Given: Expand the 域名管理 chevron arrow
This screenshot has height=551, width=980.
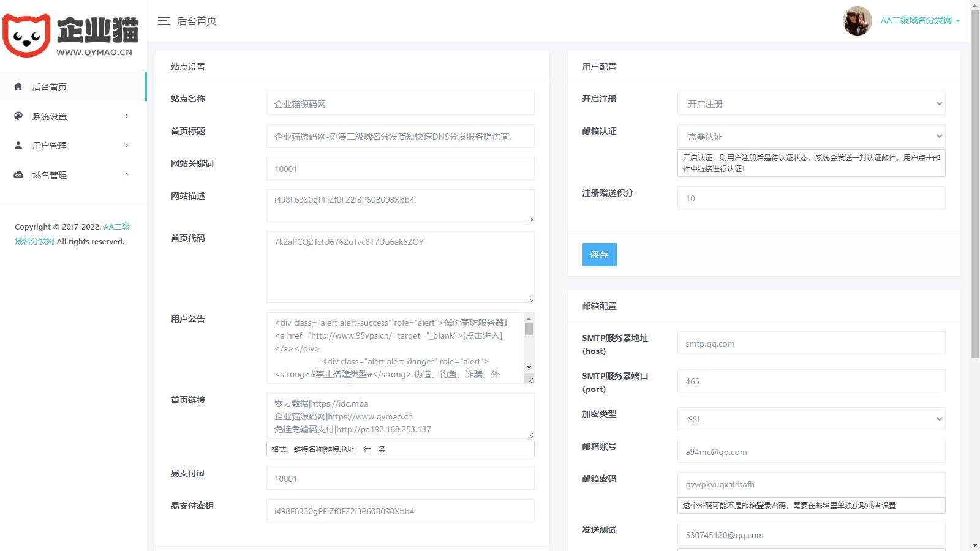Looking at the screenshot, I should 127,175.
